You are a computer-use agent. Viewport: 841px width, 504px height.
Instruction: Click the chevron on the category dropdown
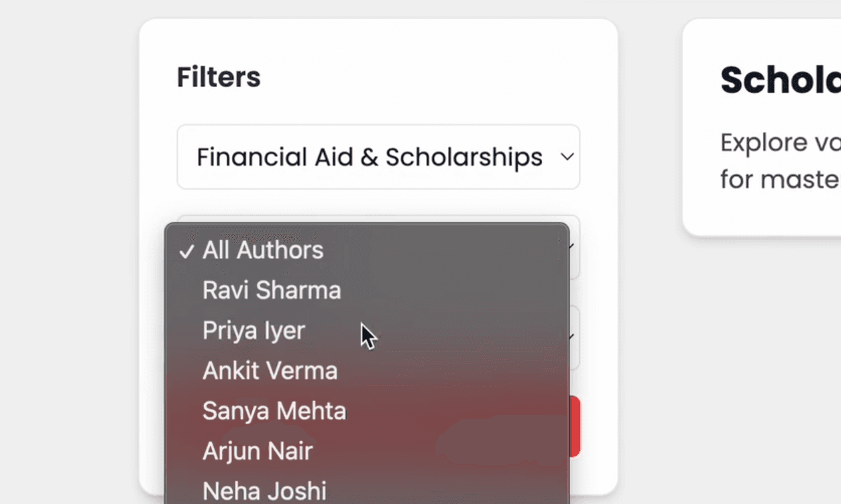pyautogui.click(x=567, y=157)
